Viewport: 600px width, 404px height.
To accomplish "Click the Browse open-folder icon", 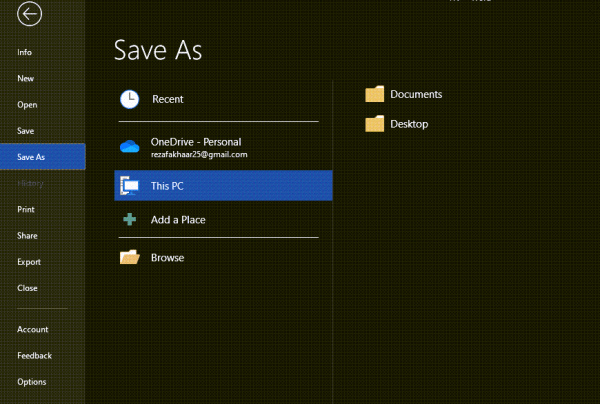I will 130,257.
